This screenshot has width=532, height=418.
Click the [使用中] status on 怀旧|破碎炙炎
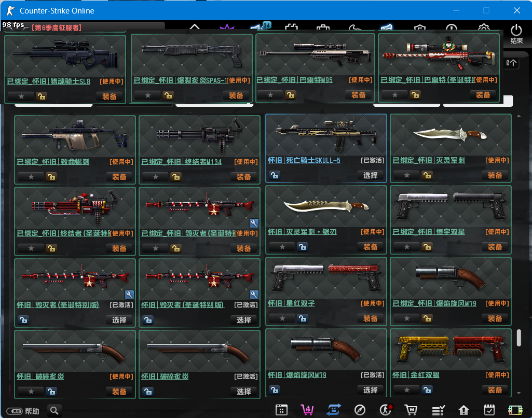pos(121,377)
